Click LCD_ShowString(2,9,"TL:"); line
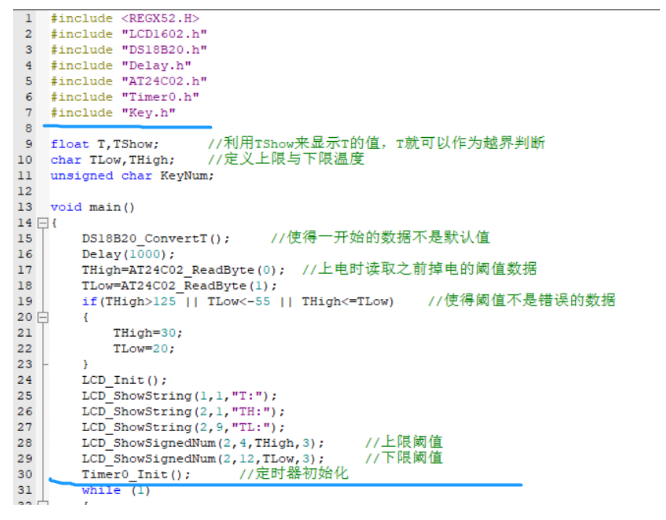This screenshot has height=520, width=666. [183, 427]
